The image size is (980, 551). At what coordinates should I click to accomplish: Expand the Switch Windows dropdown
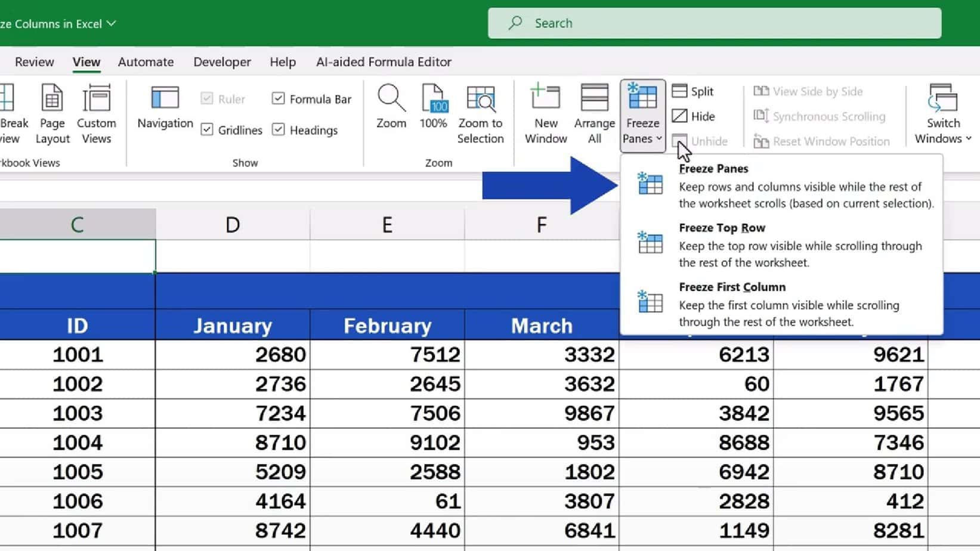[x=942, y=113]
